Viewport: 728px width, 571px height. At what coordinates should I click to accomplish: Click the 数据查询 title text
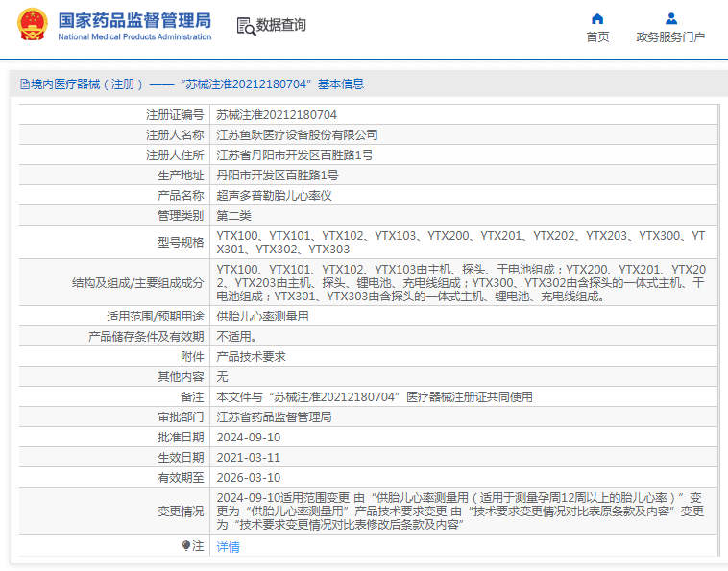(281, 25)
